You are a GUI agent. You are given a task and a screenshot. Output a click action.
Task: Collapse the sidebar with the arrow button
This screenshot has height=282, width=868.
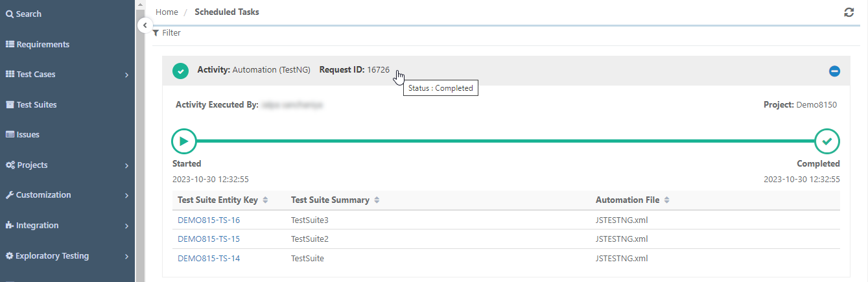pos(145,25)
